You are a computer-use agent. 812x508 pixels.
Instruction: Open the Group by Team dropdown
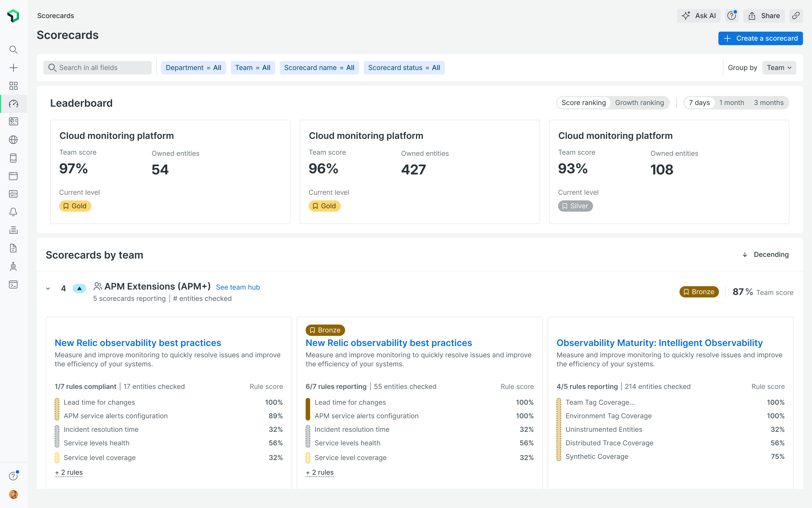coord(779,68)
